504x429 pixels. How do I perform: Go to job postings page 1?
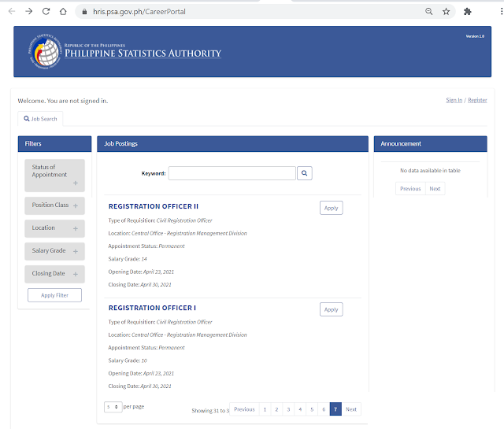pyautogui.click(x=265, y=409)
